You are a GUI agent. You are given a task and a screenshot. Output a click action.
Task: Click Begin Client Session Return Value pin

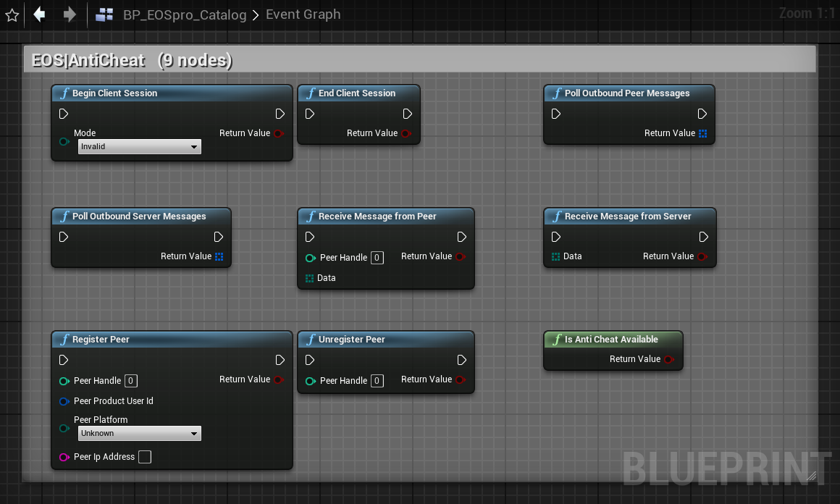279,133
